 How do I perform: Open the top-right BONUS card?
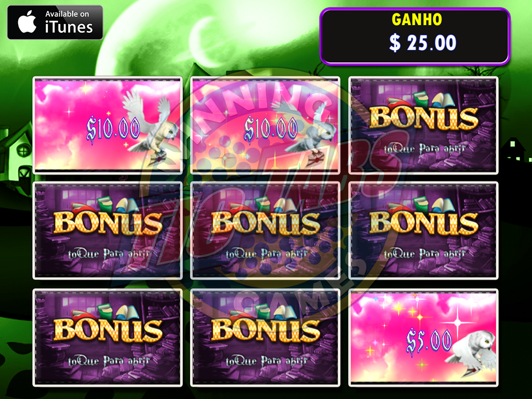tap(423, 126)
